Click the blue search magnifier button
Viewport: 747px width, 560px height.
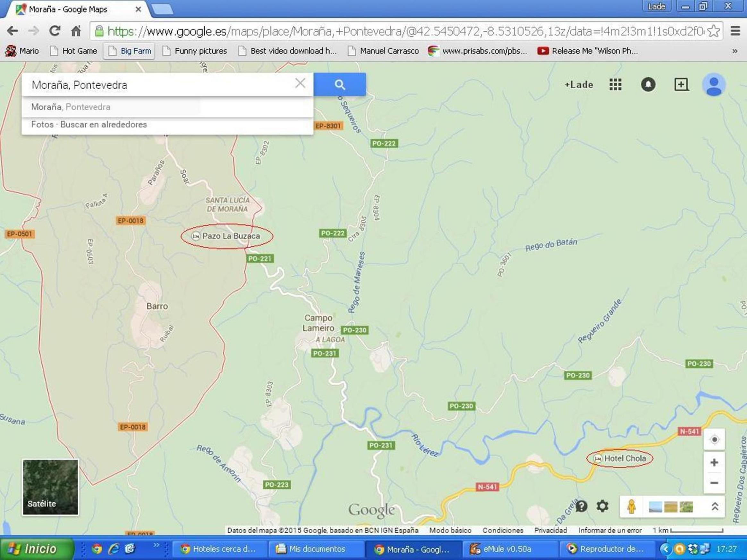(339, 84)
